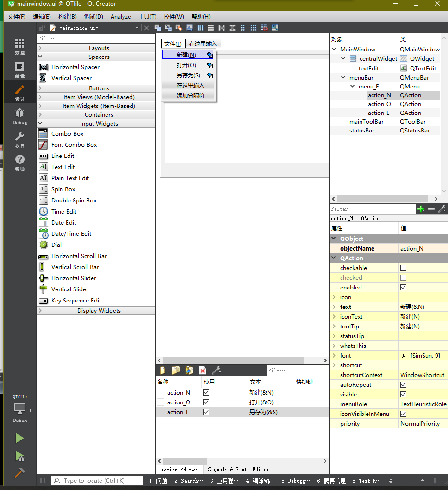Toggle the used checkbox for action_L
This screenshot has width=448, height=490.
pos(206,412)
